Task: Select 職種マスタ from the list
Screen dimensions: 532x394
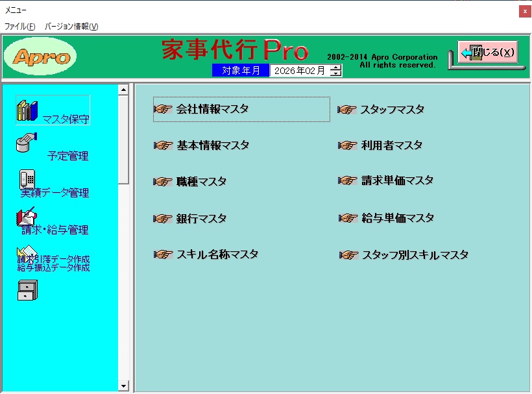Action: (x=201, y=182)
